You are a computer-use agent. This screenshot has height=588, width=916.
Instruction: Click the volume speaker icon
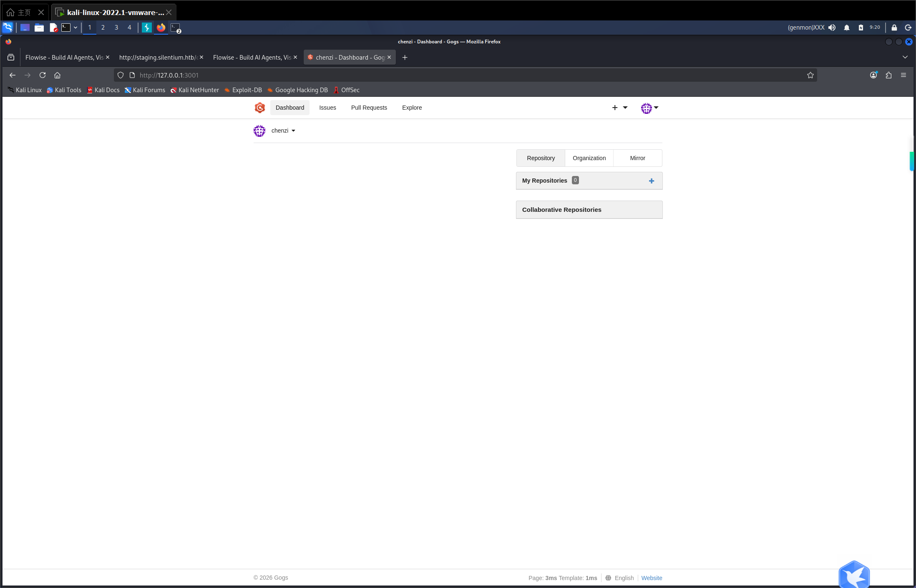point(832,28)
